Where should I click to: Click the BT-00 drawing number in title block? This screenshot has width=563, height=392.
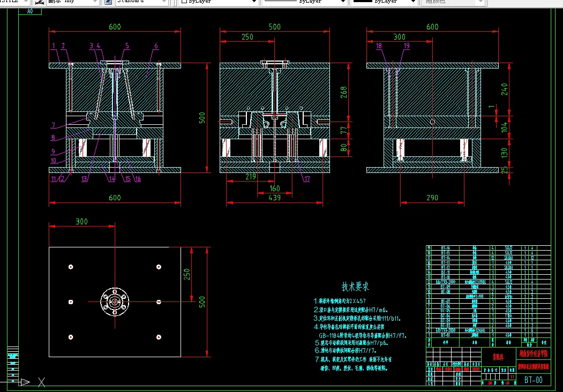pos(533,380)
